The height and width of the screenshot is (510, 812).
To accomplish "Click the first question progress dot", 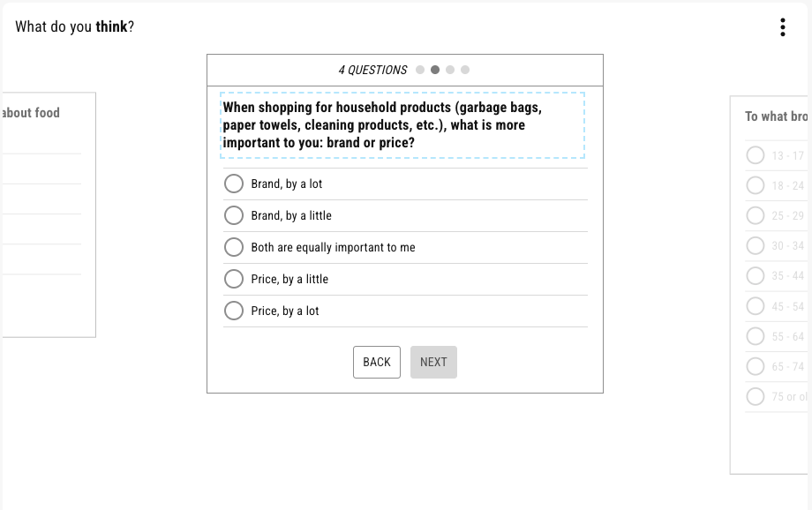I will click(x=420, y=71).
